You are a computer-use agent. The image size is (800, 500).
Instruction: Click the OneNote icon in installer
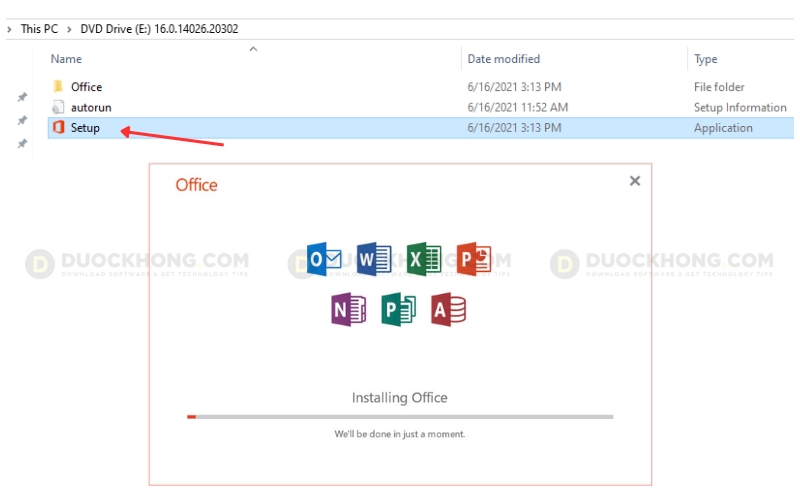click(348, 309)
